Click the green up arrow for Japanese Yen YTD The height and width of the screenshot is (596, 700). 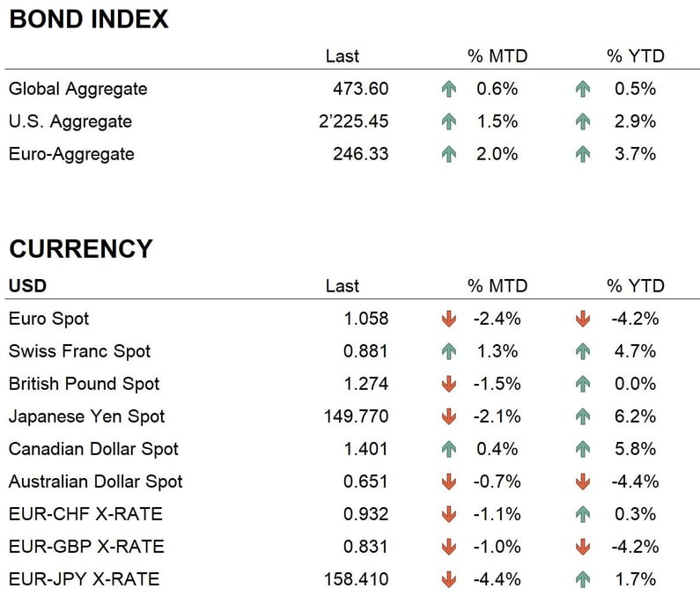[582, 416]
